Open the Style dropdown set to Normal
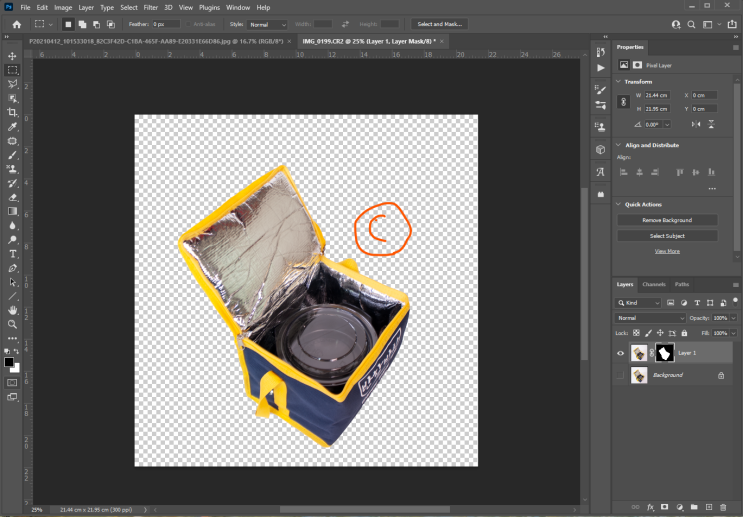Image resolution: width=743 pixels, height=517 pixels. pos(268,25)
